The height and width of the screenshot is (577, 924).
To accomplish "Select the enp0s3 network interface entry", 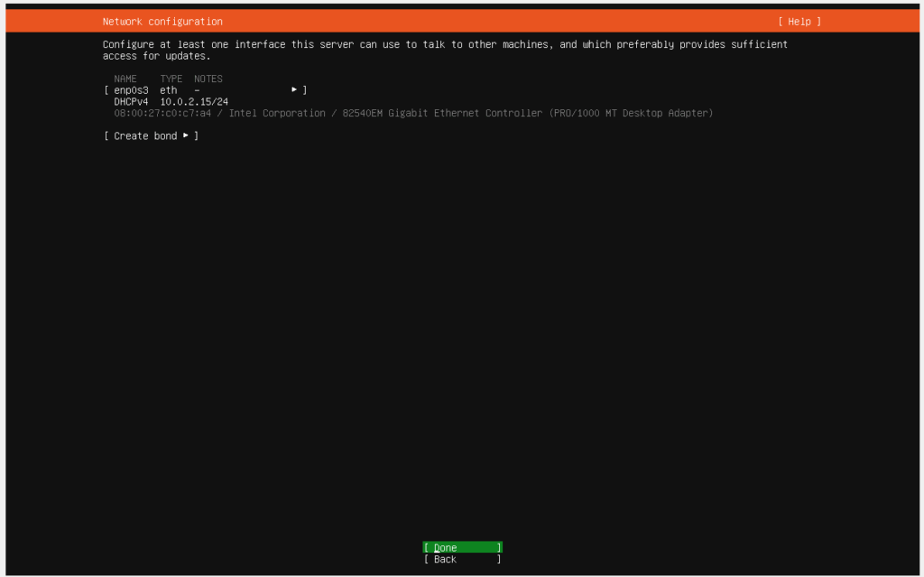I will point(131,90).
